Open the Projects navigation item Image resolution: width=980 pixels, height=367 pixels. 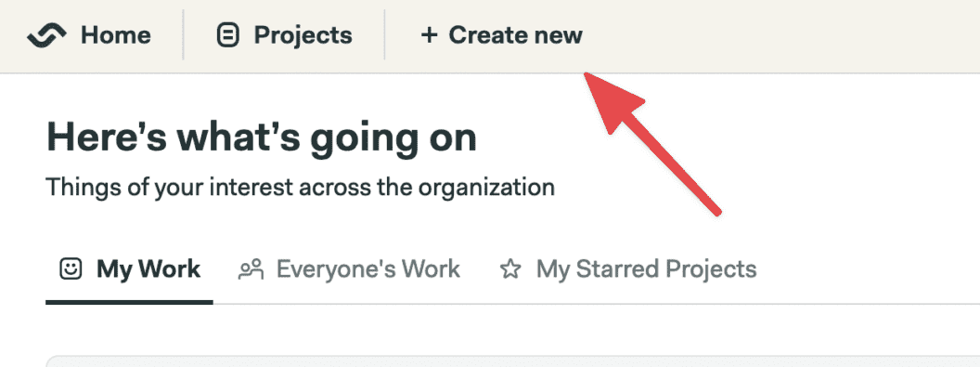pos(284,35)
